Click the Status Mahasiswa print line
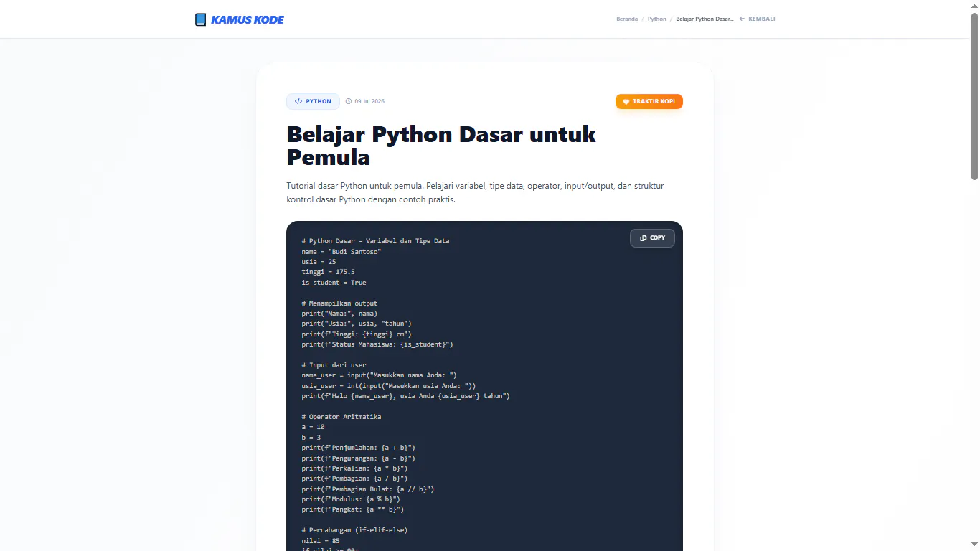This screenshot has height=551, width=980. [x=377, y=344]
